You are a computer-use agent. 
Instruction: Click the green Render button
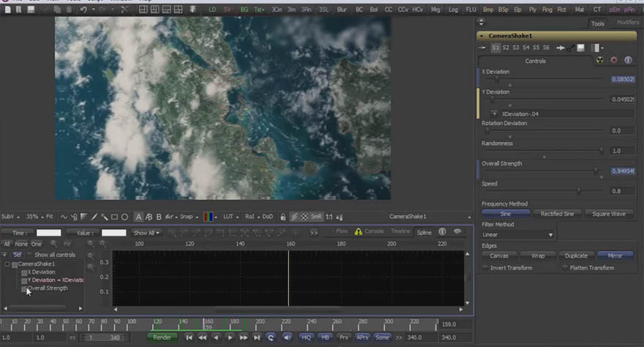pyautogui.click(x=162, y=337)
